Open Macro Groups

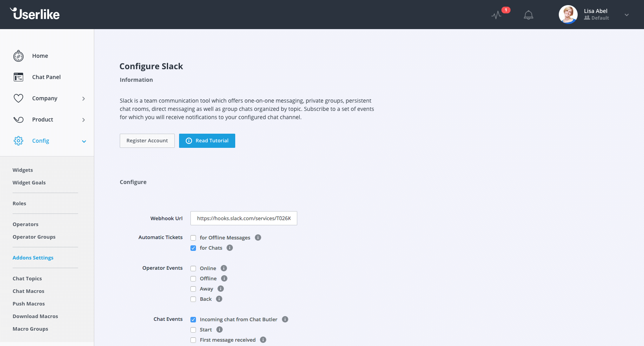[30, 329]
